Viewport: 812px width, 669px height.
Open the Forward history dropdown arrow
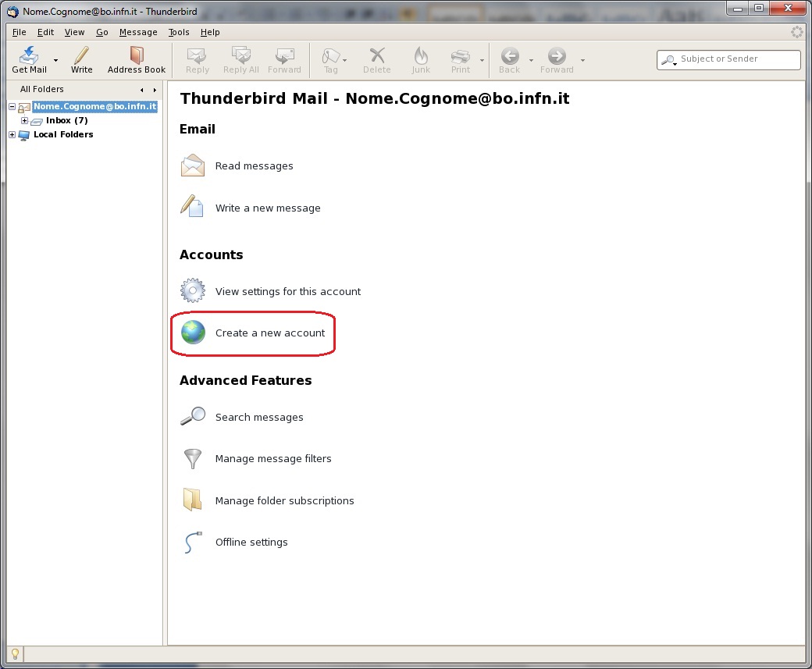(582, 61)
